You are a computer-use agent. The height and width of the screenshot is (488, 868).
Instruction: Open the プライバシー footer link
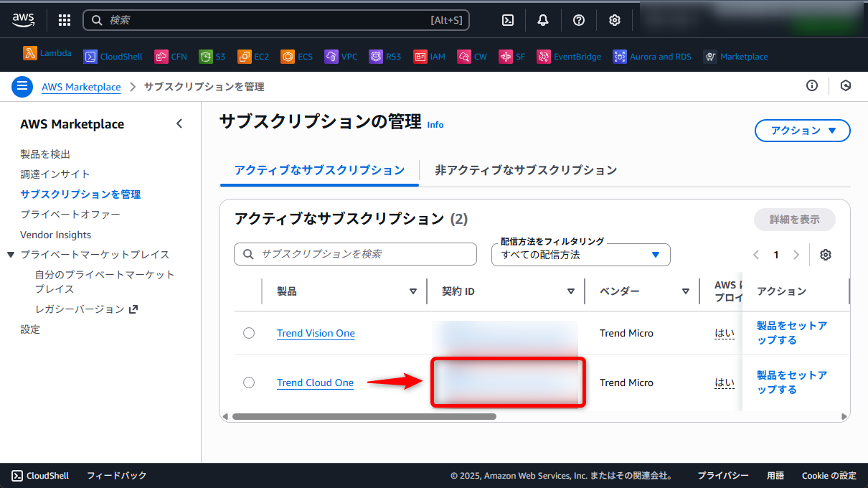723,476
